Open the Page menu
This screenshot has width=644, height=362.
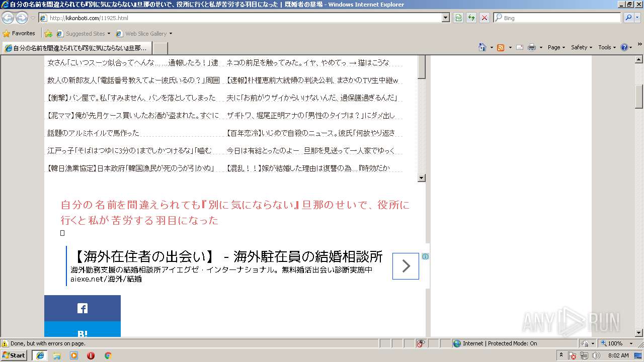pyautogui.click(x=556, y=47)
